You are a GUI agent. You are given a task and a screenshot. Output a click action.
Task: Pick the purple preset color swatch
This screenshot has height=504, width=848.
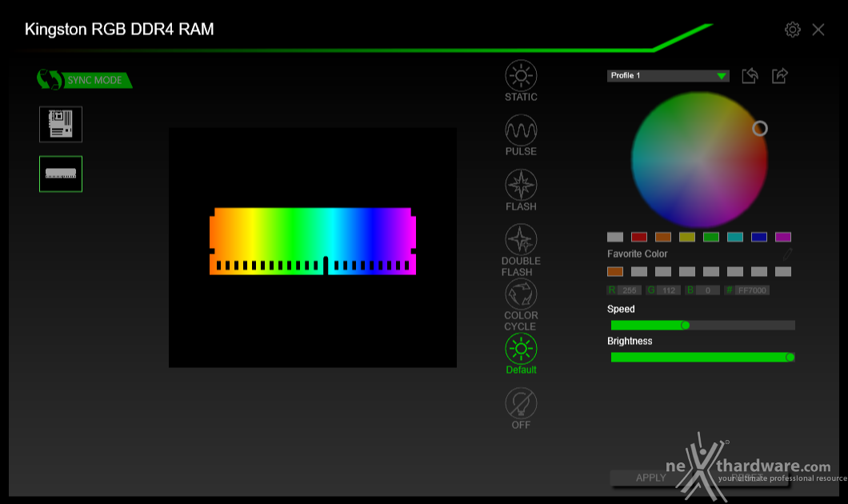point(783,237)
